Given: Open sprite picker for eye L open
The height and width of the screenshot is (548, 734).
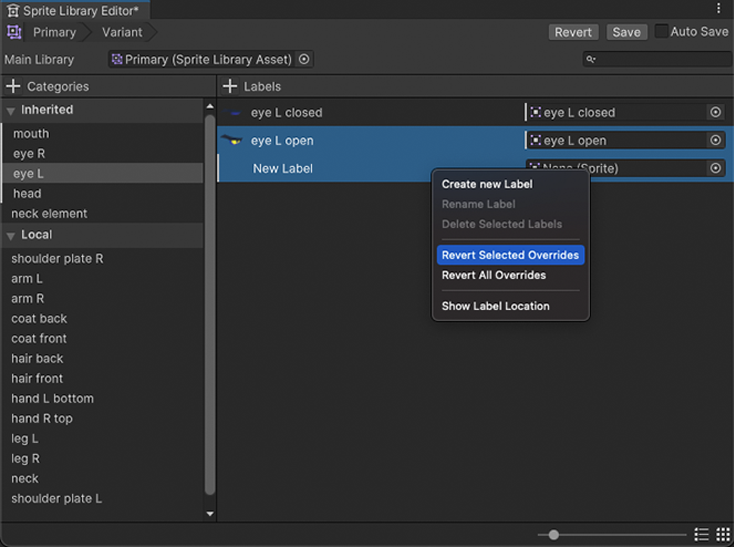Looking at the screenshot, I should pos(715,141).
